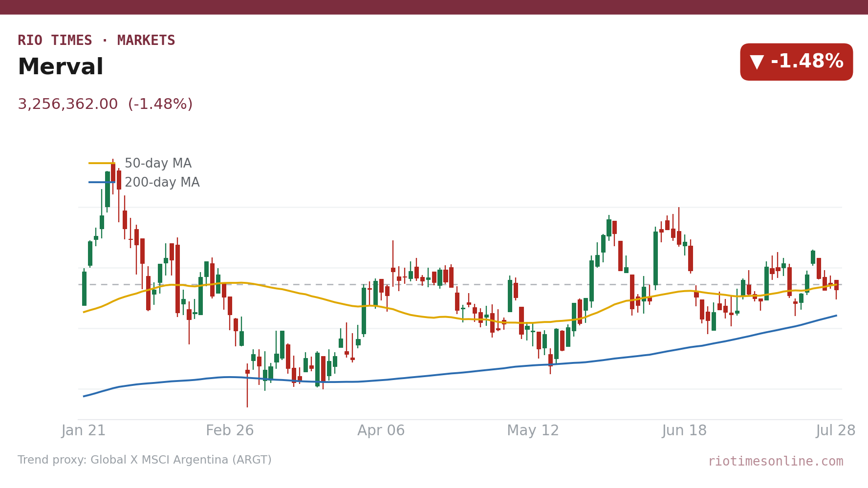The image size is (868, 488).
Task: Open the riotimesonline.com link
Action: [x=776, y=462]
